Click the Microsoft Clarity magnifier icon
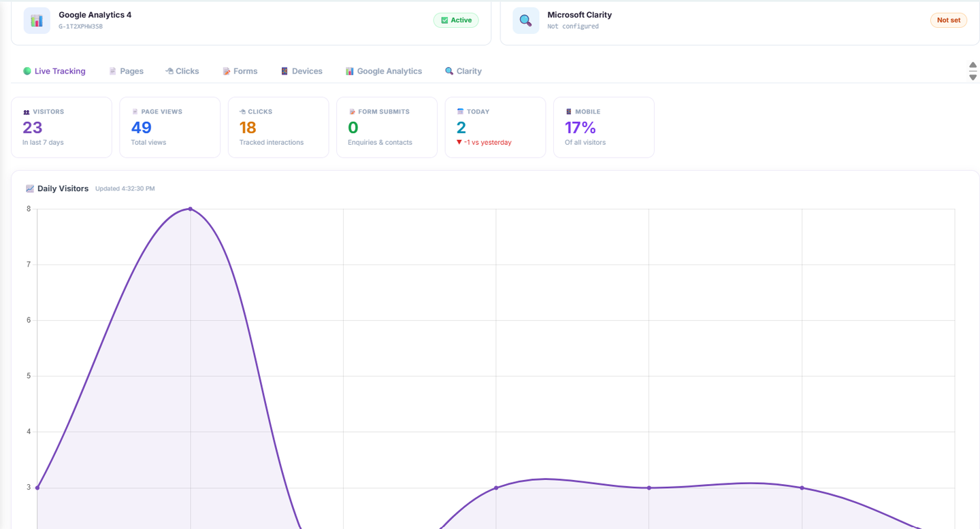Screen dimensions: 980x529 pyautogui.click(x=526, y=20)
